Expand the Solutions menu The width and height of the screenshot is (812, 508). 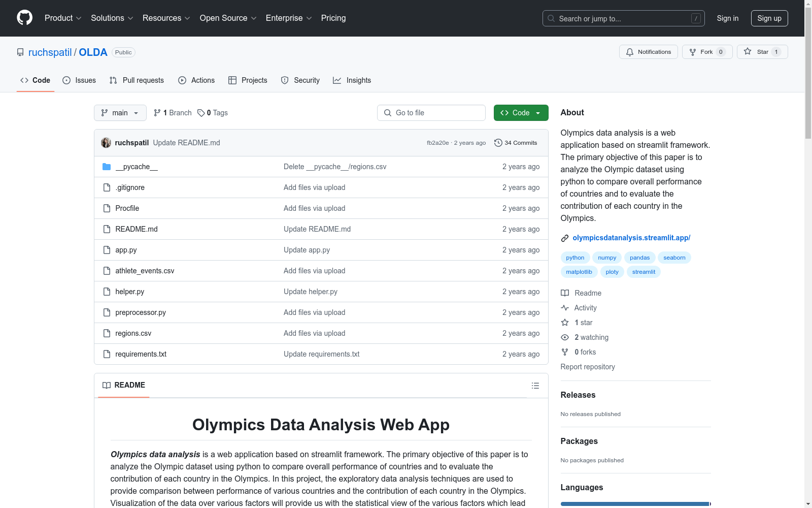(x=112, y=18)
